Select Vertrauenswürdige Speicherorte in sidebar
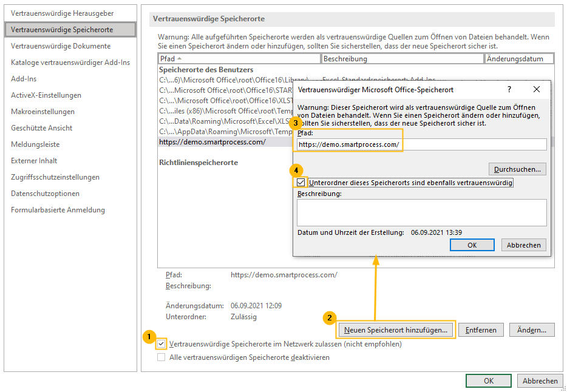Image resolution: width=567 pixels, height=392 pixels. [70, 30]
